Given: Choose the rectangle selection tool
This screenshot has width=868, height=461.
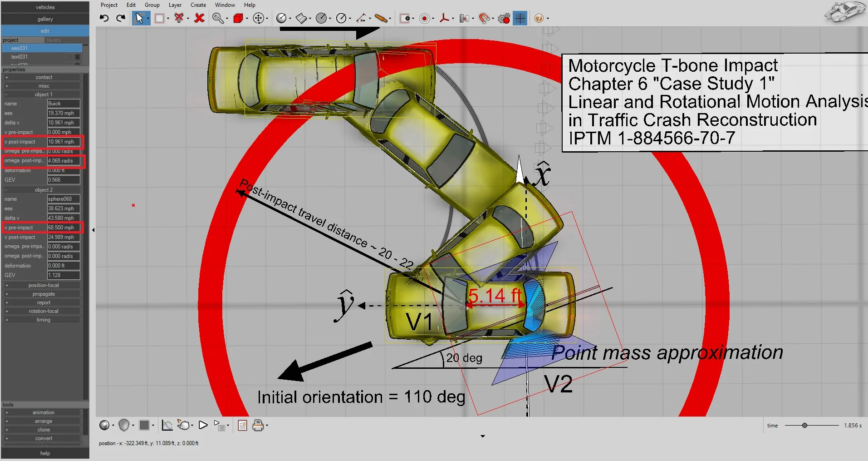Looking at the screenshot, I should [x=159, y=18].
